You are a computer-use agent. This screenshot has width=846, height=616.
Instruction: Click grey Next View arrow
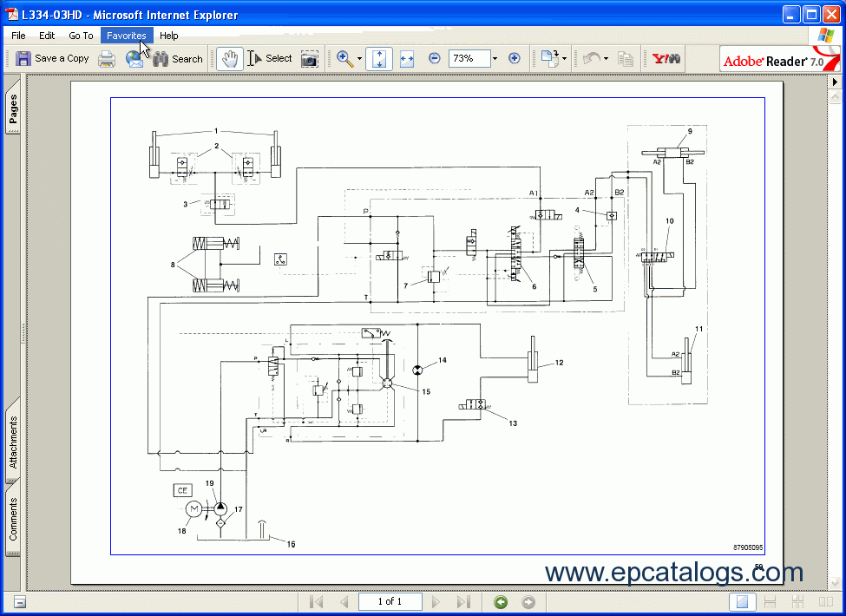click(x=528, y=602)
